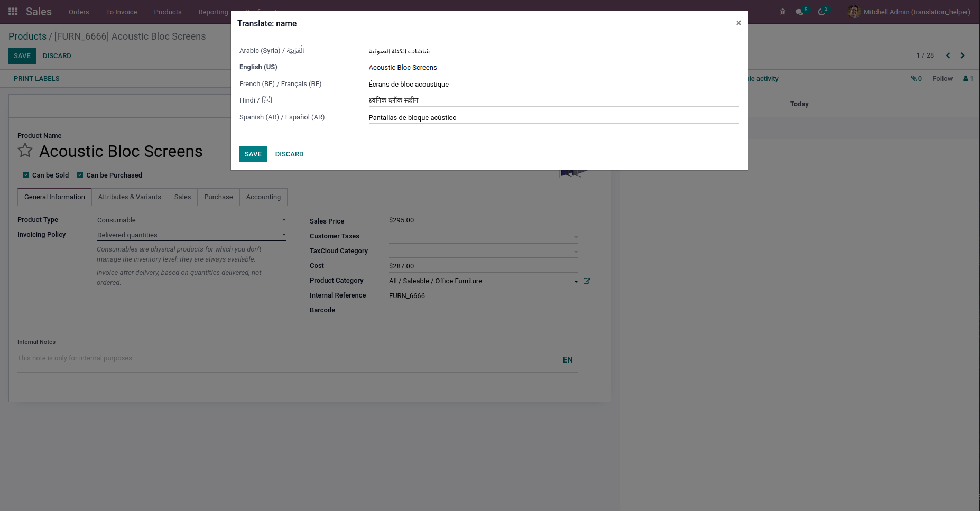Click Internal Notes text area
This screenshot has width=980, height=511.
pos(298,359)
